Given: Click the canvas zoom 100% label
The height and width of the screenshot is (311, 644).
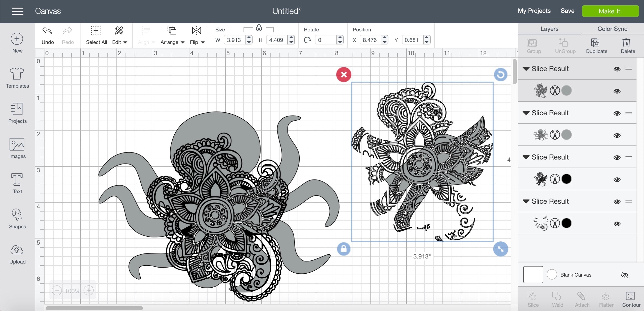Looking at the screenshot, I should tap(72, 291).
